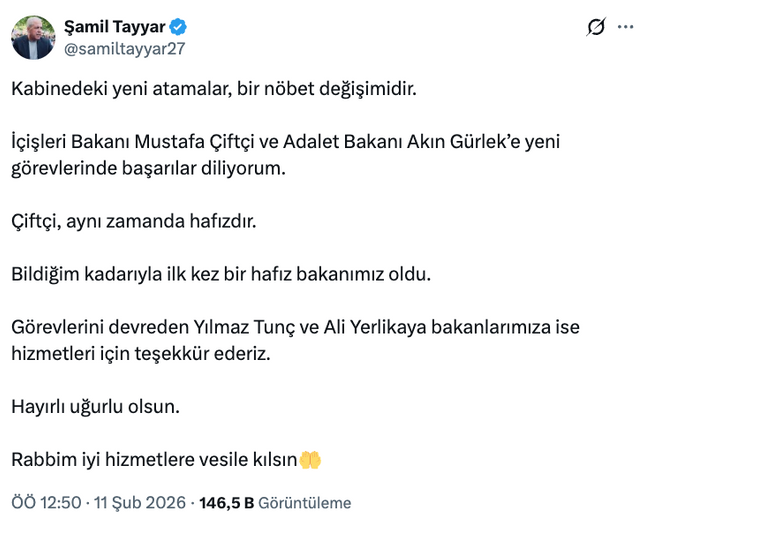Click the sentence "Hayırlı uğurlu olsun"
759x540 pixels.
pyautogui.click(x=96, y=406)
